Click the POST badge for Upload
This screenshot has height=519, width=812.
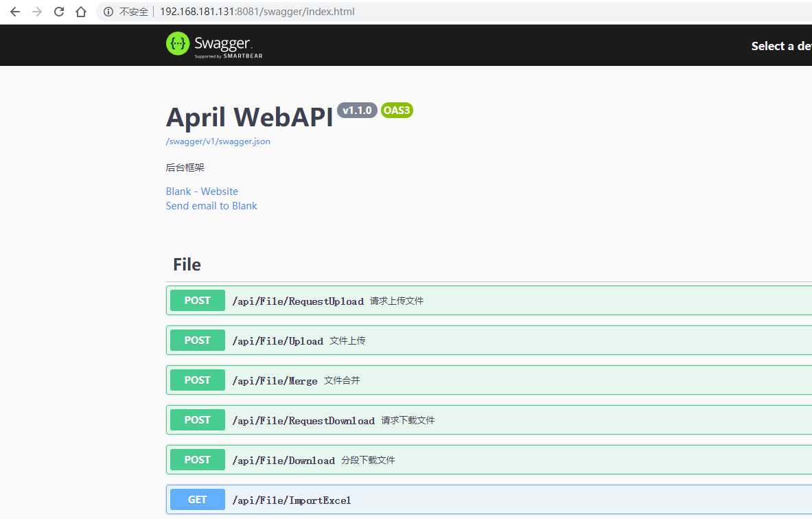point(197,341)
